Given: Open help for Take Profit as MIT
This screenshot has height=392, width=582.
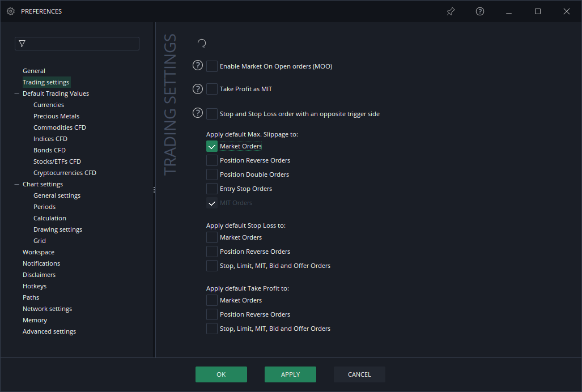Looking at the screenshot, I should (x=198, y=89).
